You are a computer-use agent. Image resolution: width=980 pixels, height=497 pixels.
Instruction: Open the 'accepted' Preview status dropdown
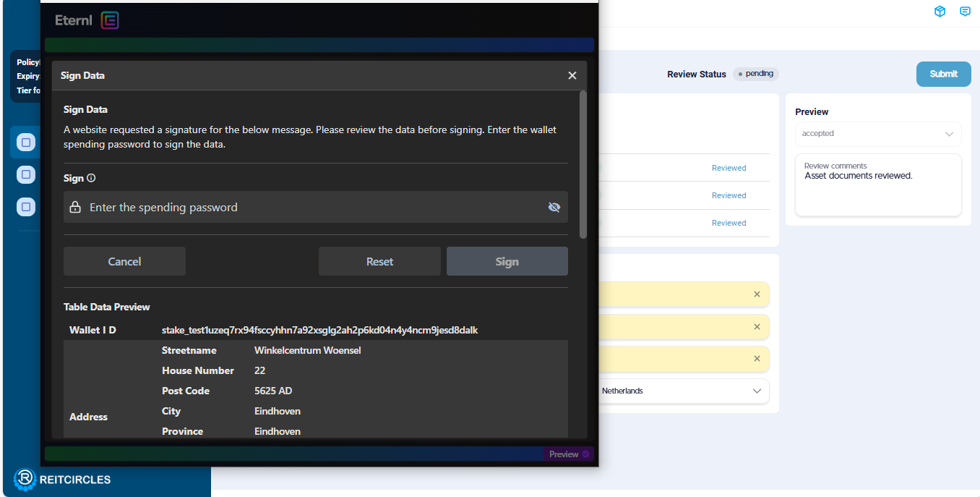pos(877,134)
